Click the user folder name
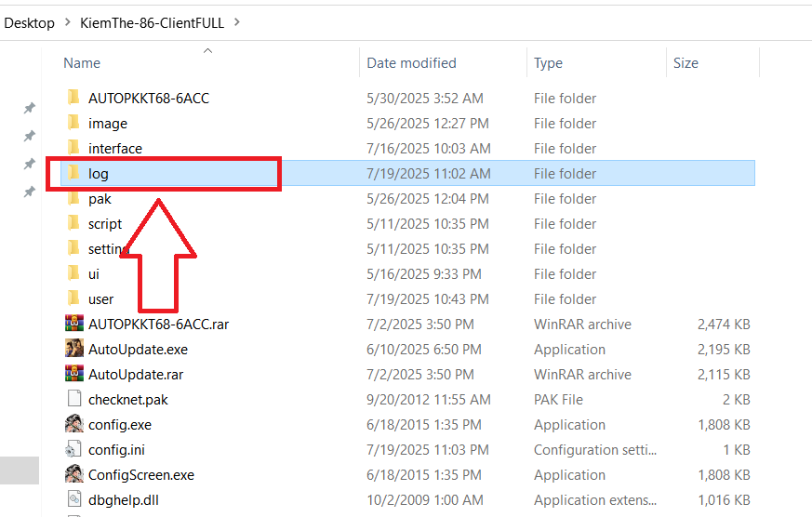The height and width of the screenshot is (517, 812). (x=100, y=299)
